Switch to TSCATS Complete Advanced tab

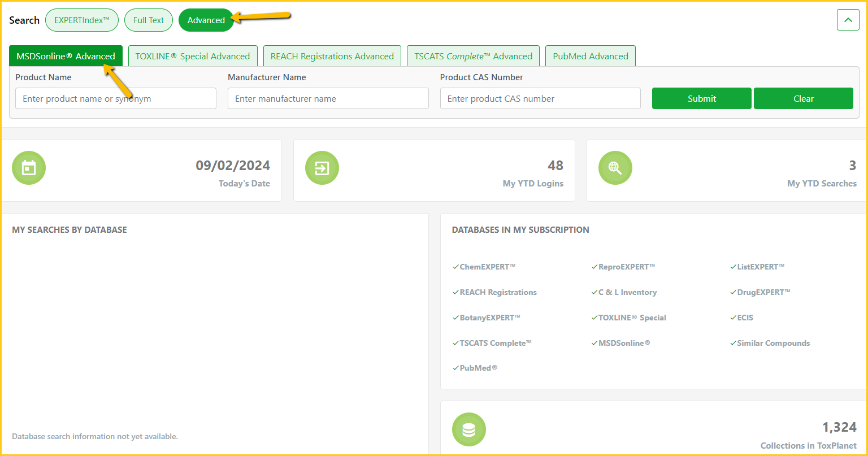pos(473,56)
